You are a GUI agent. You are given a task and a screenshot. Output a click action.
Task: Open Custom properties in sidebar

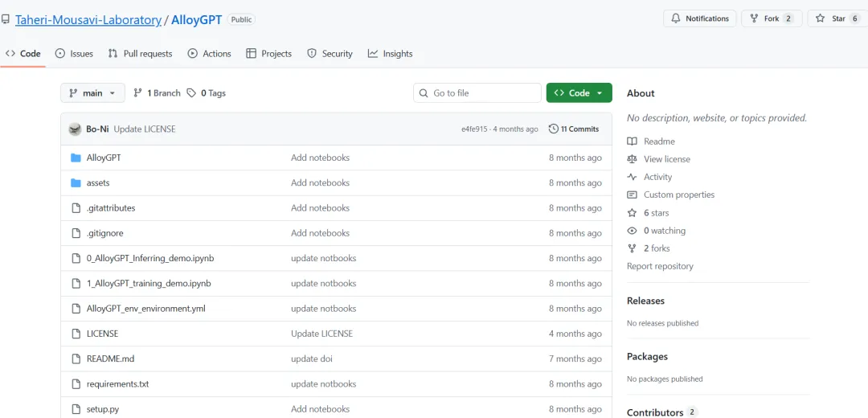click(x=679, y=195)
